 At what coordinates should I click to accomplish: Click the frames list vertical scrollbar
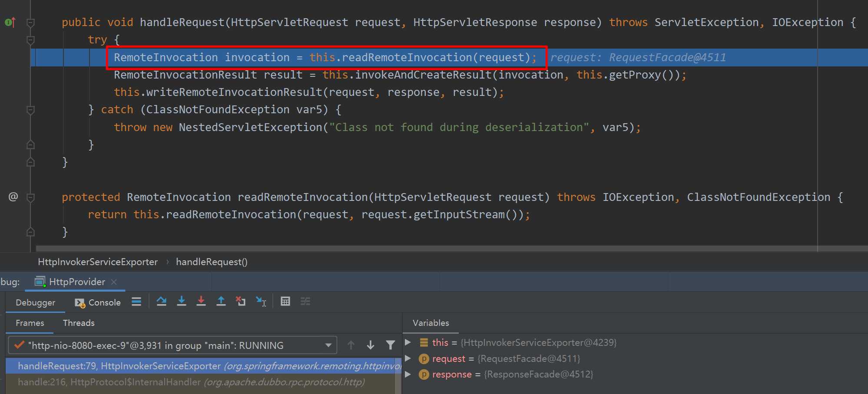click(x=398, y=376)
